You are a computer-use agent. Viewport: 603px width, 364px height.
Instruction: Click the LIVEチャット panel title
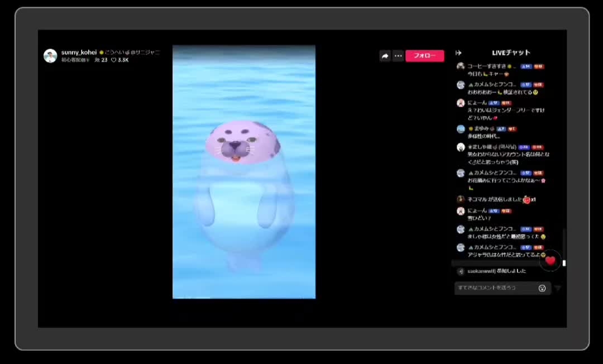(511, 53)
